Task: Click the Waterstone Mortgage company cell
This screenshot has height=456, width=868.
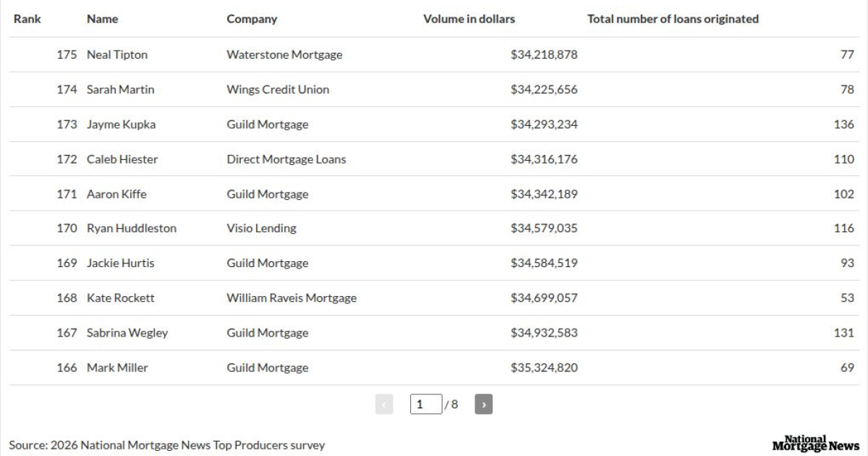Action: [284, 55]
